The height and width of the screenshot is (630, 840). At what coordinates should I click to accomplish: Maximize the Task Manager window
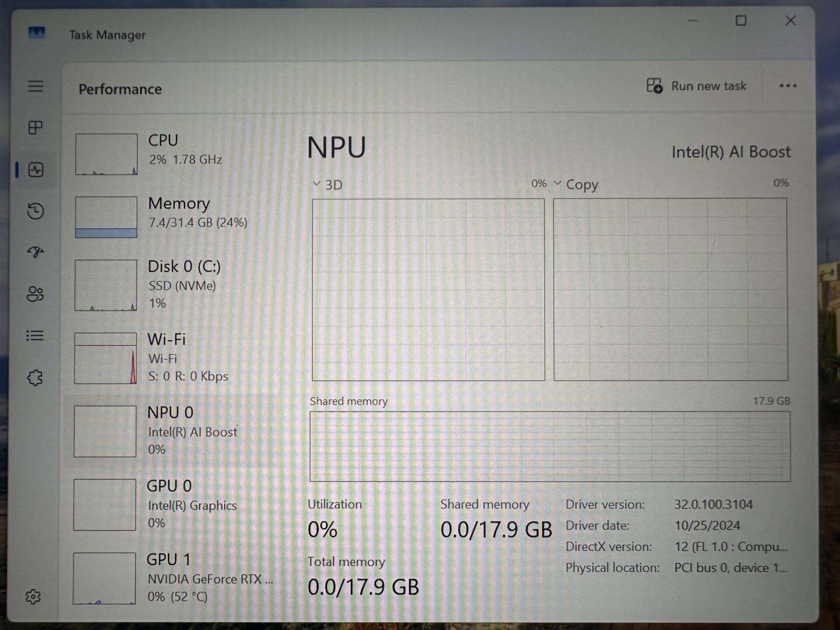pyautogui.click(x=741, y=21)
